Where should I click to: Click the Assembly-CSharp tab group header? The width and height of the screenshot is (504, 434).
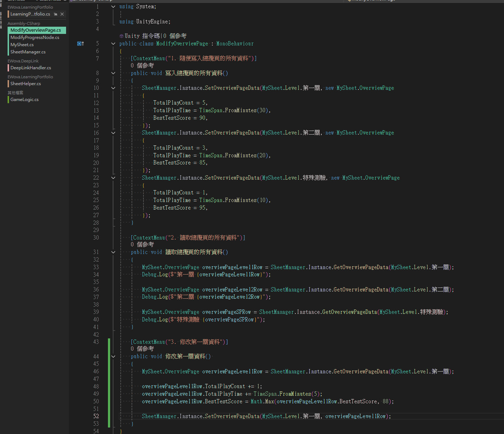coord(24,23)
